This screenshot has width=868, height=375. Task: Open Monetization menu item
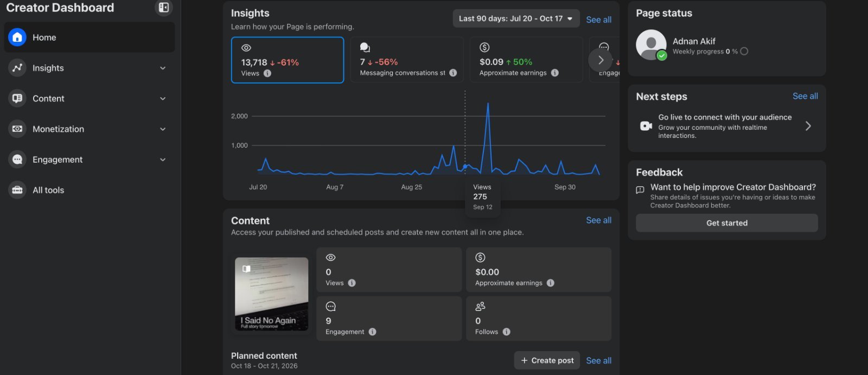(90, 129)
